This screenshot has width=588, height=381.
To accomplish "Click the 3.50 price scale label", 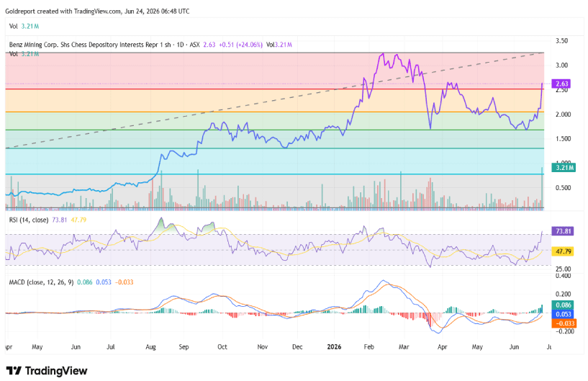I will [x=561, y=40].
